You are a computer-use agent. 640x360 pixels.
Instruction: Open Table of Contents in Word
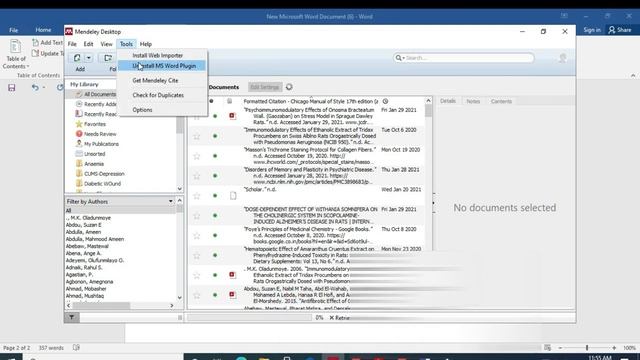click(x=16, y=54)
